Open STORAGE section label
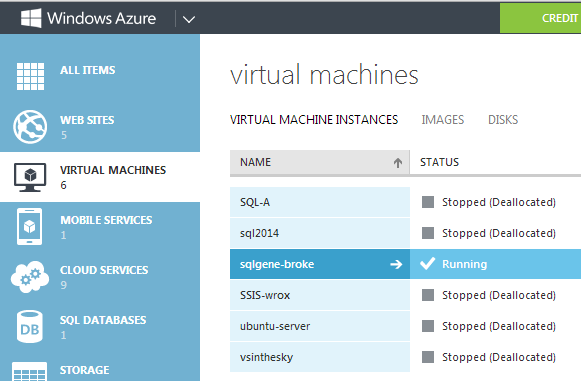This screenshot has width=581, height=381. coord(84,370)
